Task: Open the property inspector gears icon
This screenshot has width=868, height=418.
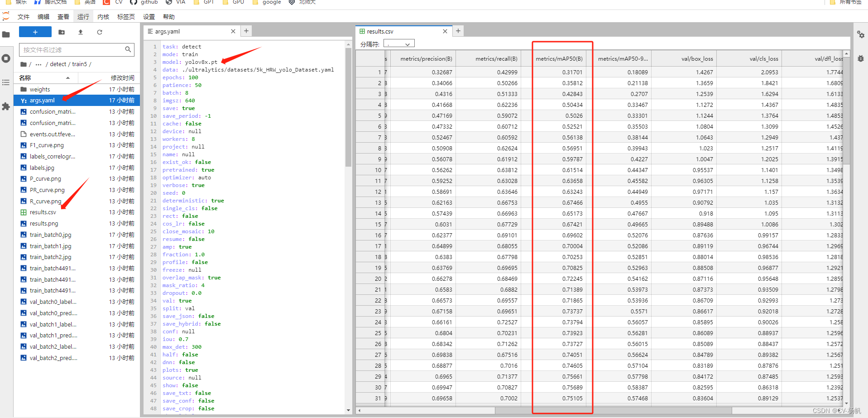Action: [x=860, y=34]
